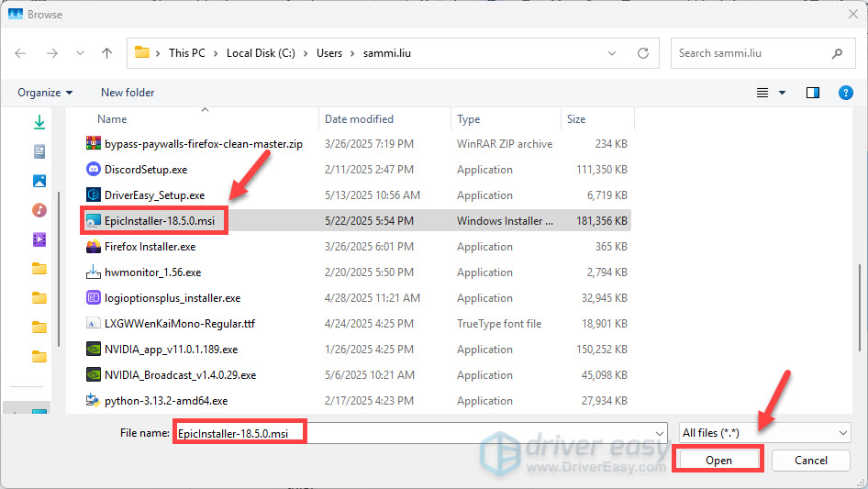Select DiscordSetup.exe icon
Screen dimensions: 868x489
coord(94,169)
